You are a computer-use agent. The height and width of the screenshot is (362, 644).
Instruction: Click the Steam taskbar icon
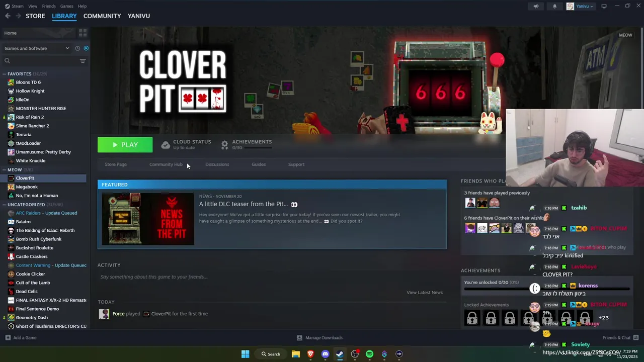[340, 354]
